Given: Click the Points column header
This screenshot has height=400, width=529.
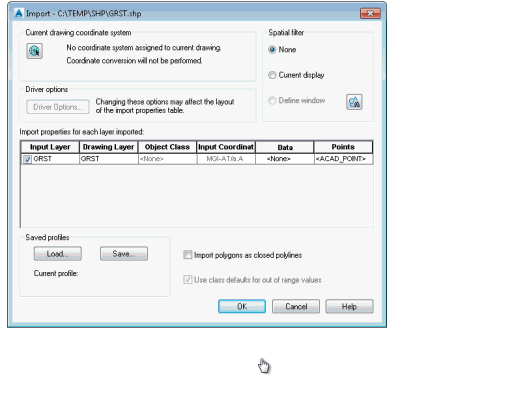Looking at the screenshot, I should point(343,147).
